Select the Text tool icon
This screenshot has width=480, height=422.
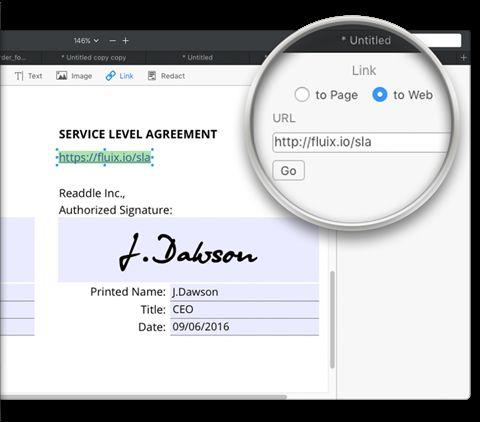[19, 76]
